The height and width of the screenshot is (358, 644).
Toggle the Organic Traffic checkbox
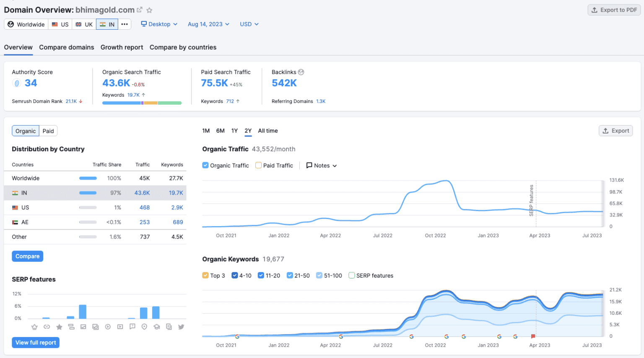click(205, 165)
